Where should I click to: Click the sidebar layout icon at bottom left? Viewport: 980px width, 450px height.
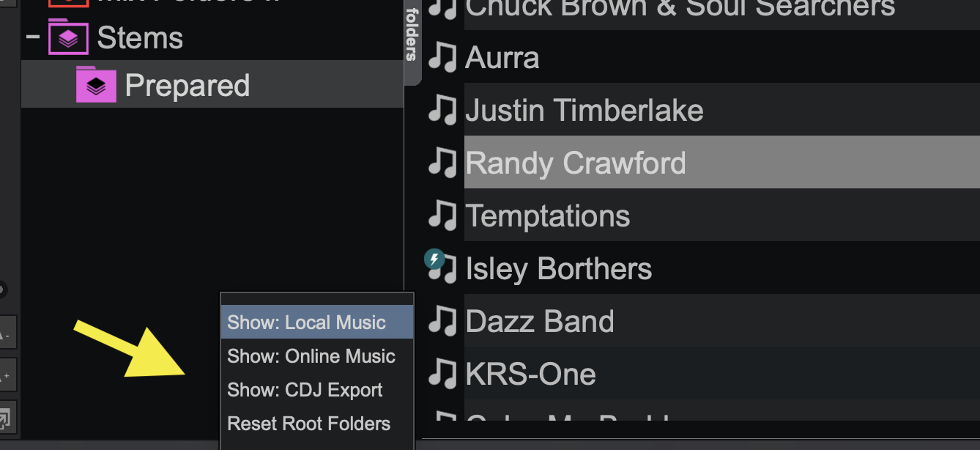(x=4, y=420)
